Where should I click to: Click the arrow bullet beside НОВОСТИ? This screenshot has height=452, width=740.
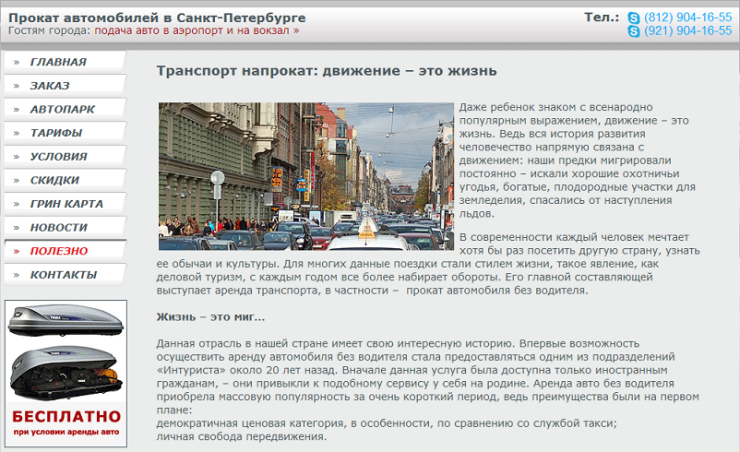(17, 227)
